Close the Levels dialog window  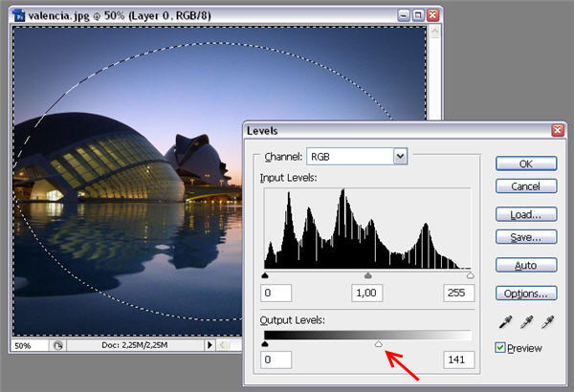[x=557, y=130]
